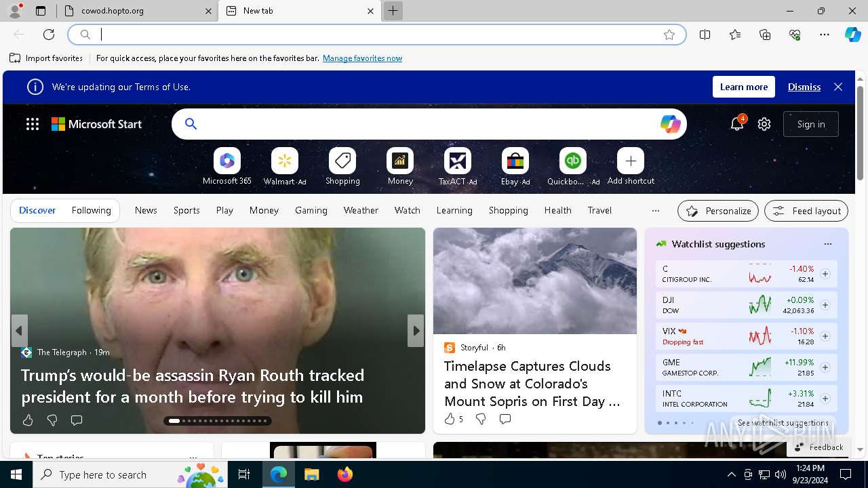Click the Sign in button
The width and height of the screenshot is (868, 488).
point(811,124)
